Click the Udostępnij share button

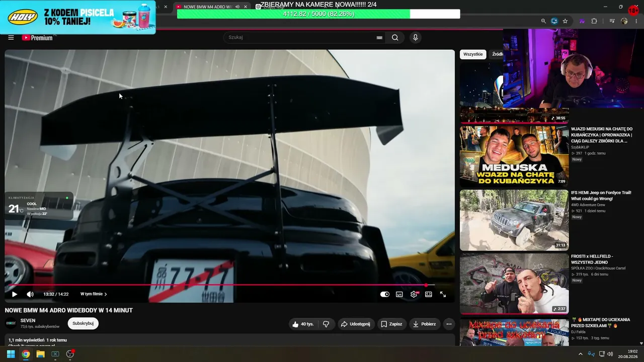[x=355, y=324]
